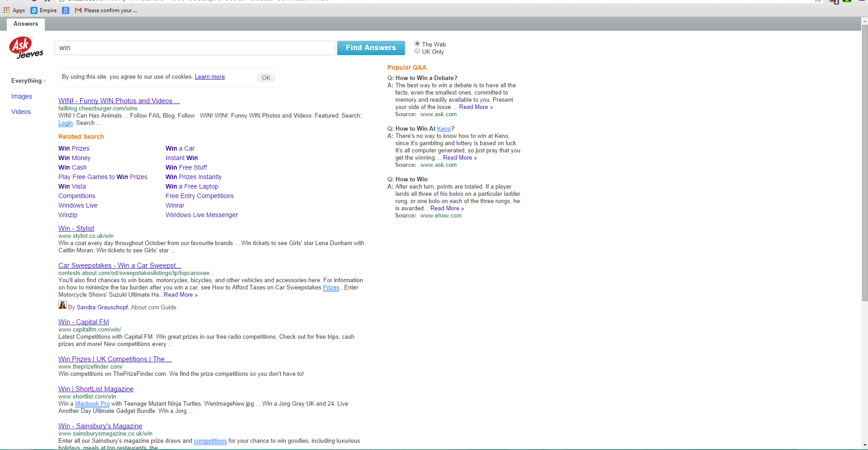Image resolution: width=868 pixels, height=450 pixels.
Task: Open the Gmail 'Please confirm your...' bookmark
Action: pyautogui.click(x=106, y=10)
